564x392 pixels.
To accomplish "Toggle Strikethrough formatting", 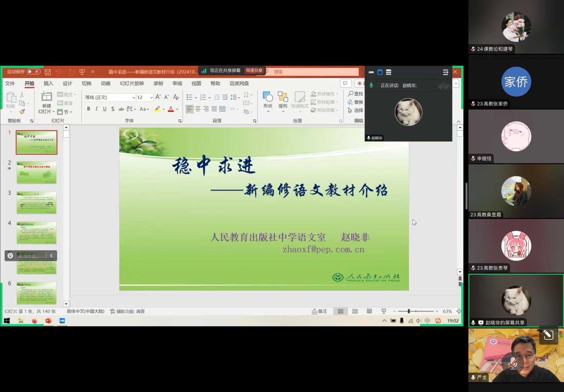I will pyautogui.click(x=121, y=109).
